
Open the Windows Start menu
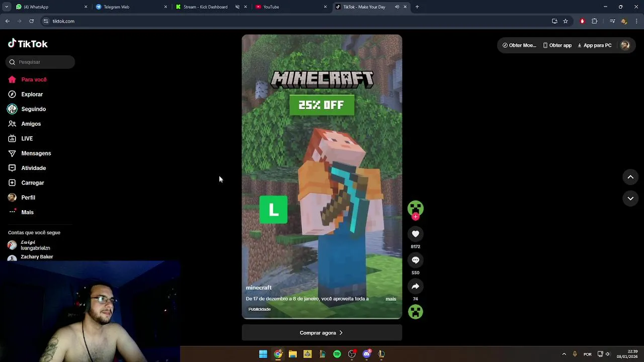pyautogui.click(x=263, y=354)
